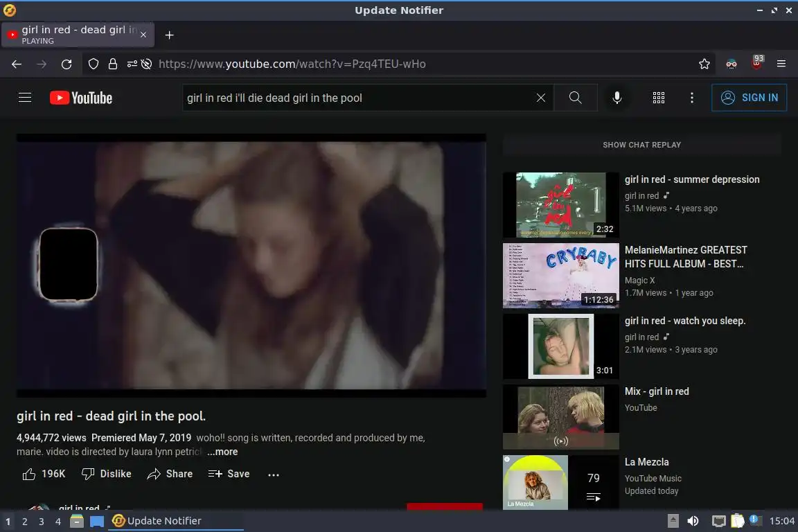
Task: Bookmark this page with the star icon
Action: click(x=704, y=64)
